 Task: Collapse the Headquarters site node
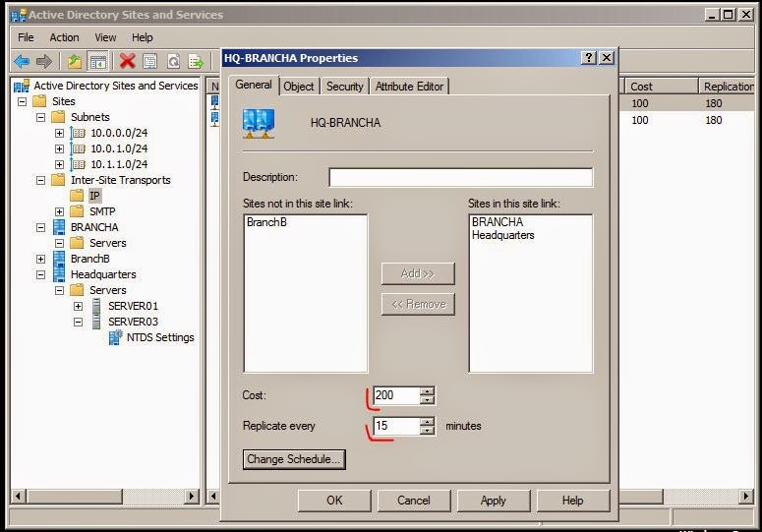click(41, 274)
